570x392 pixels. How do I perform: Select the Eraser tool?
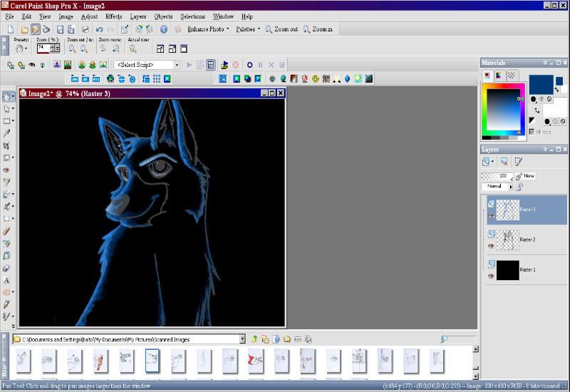click(x=6, y=268)
